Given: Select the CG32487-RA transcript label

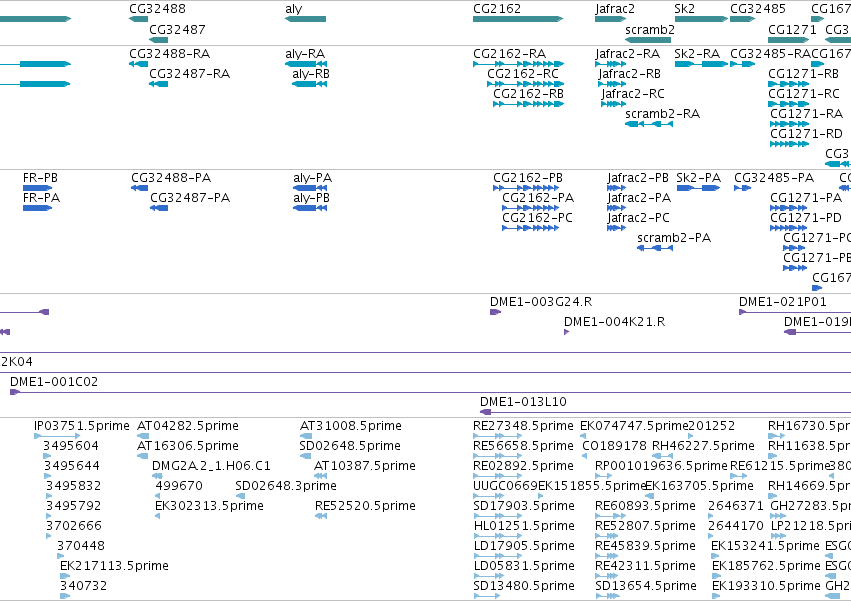Looking at the screenshot, I should (x=189, y=73).
